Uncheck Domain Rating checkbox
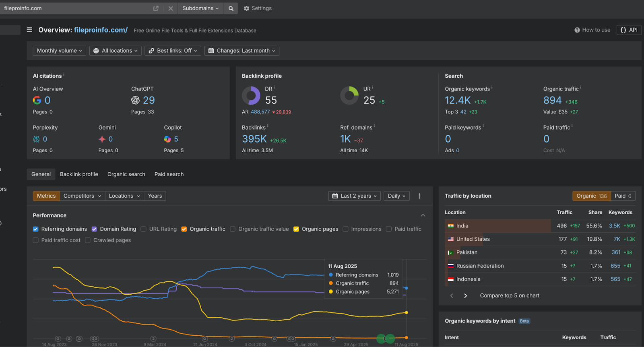 (95, 229)
